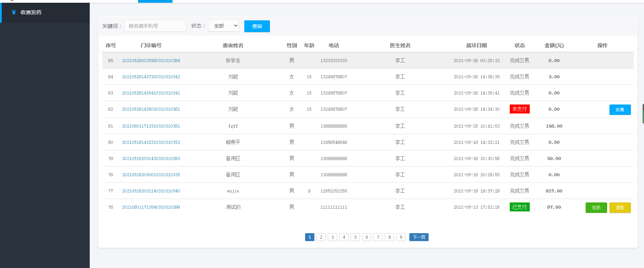Select current page 1 in pagination

310,237
